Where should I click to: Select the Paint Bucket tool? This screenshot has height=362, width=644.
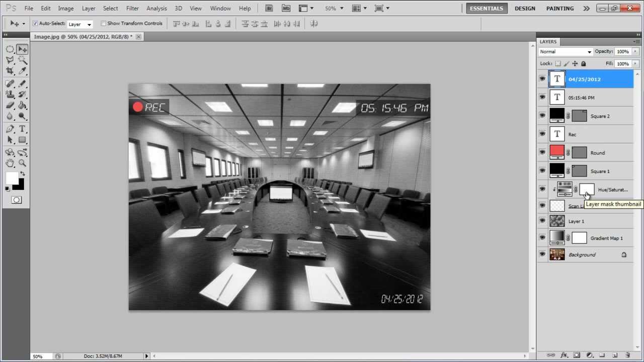[22, 106]
